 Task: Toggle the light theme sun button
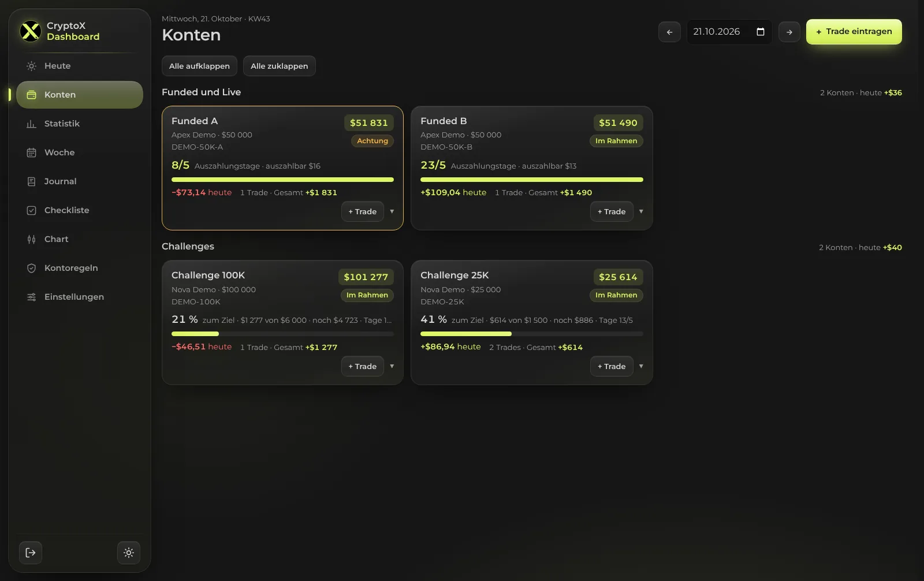(129, 553)
